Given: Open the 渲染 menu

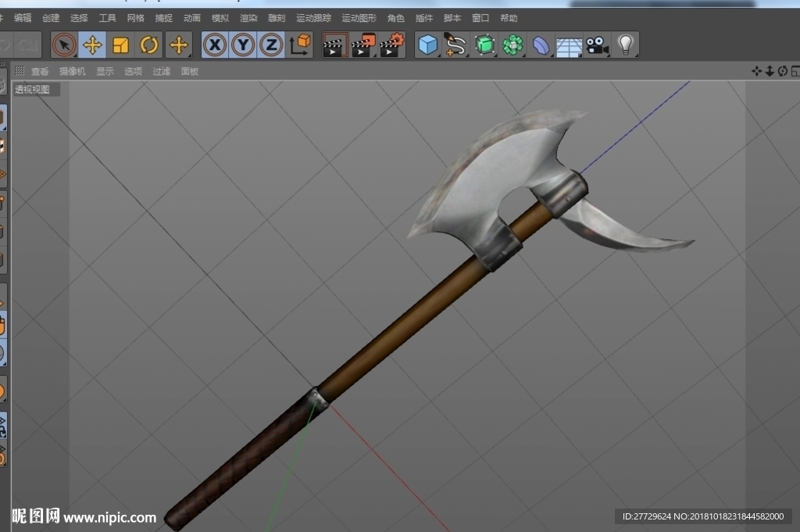Looking at the screenshot, I should point(248,18).
